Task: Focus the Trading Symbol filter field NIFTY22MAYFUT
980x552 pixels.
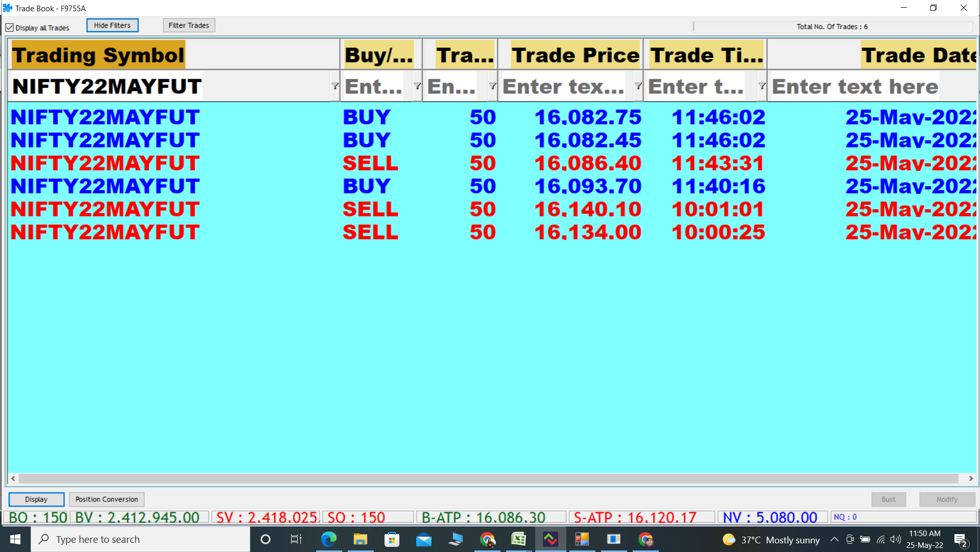Action: pyautogui.click(x=170, y=86)
